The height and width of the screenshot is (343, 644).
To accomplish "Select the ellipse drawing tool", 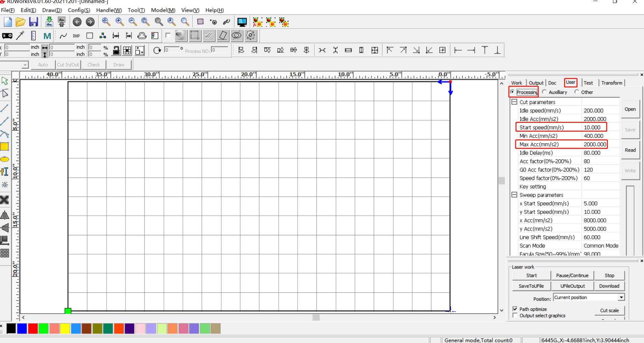I will click(4, 159).
